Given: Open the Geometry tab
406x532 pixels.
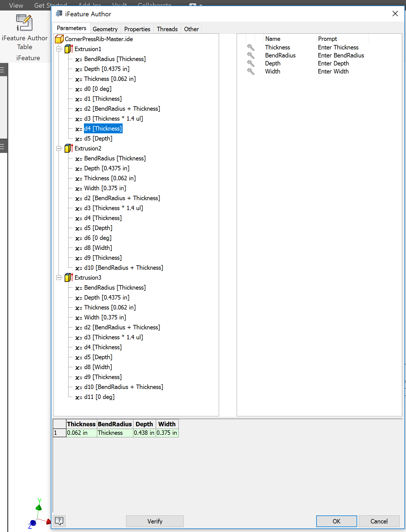Looking at the screenshot, I should coord(105,29).
